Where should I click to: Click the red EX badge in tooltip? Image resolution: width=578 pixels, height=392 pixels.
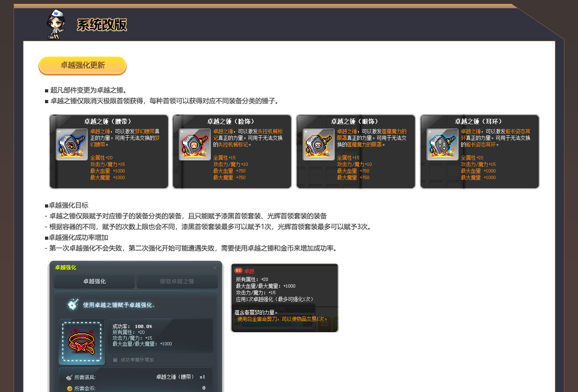click(x=238, y=271)
